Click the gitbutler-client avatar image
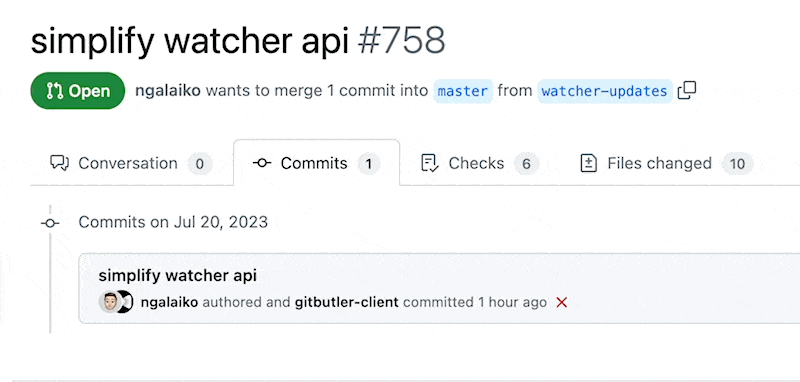The width and height of the screenshot is (800, 382). point(124,302)
